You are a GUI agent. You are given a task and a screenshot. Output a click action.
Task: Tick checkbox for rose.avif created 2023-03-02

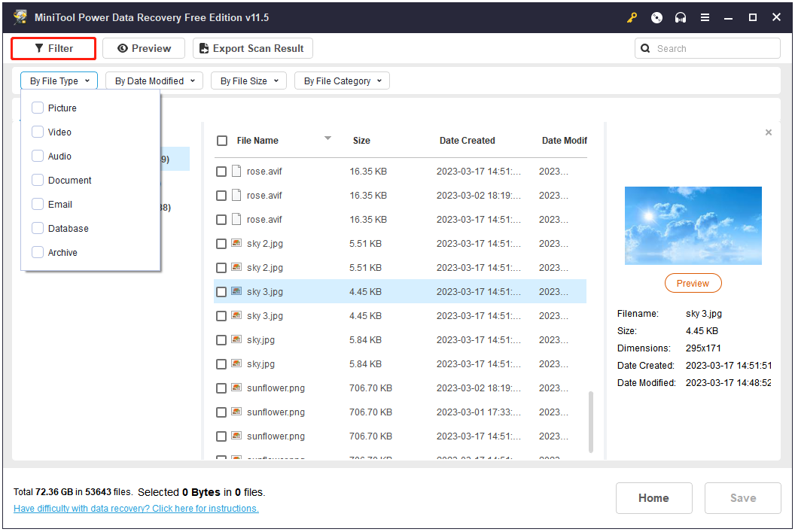coord(221,196)
